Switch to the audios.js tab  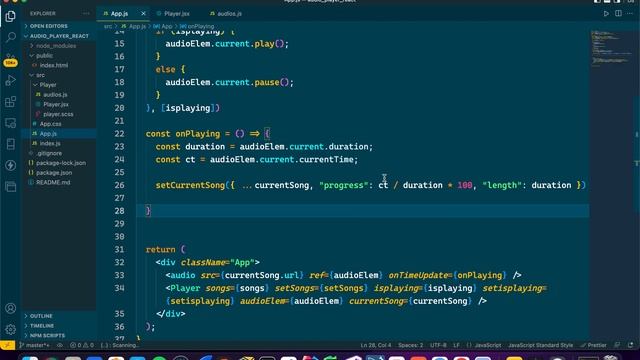[x=229, y=13]
